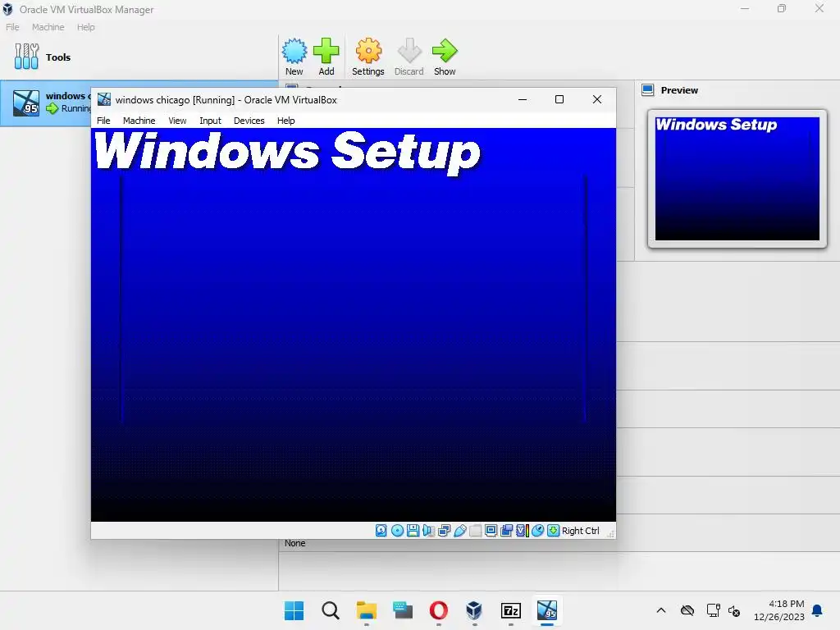Viewport: 840px width, 630px height.
Task: Open the Tools item in Manager sidebar
Action: coord(43,57)
